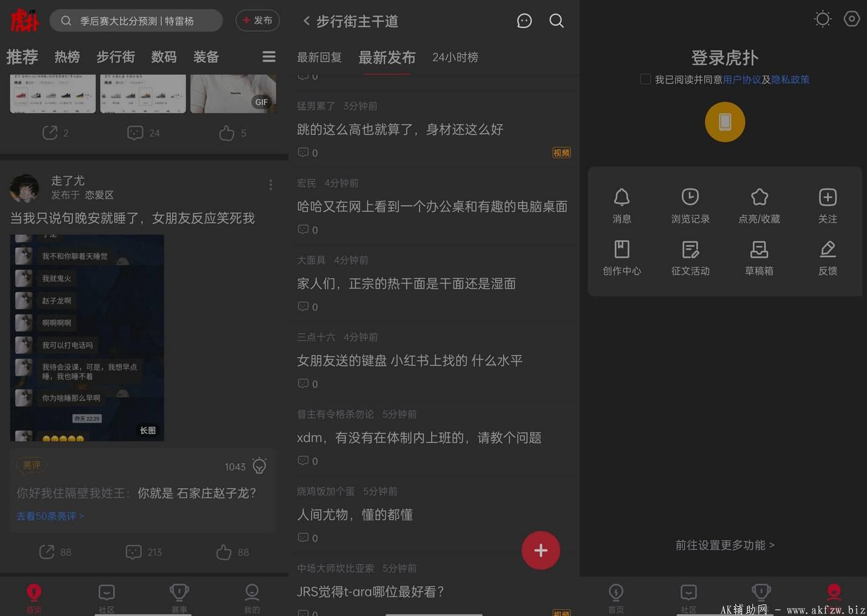Open the post 家人们，正宗的热干面是干面还是湿面
This screenshot has height=616, width=867.
click(x=406, y=283)
